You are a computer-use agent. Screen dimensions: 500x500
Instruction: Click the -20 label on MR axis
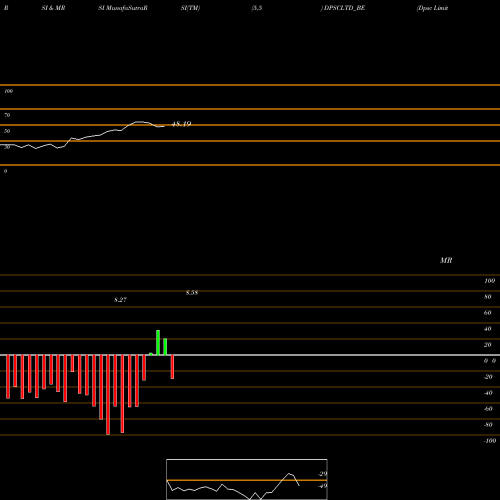click(488, 377)
